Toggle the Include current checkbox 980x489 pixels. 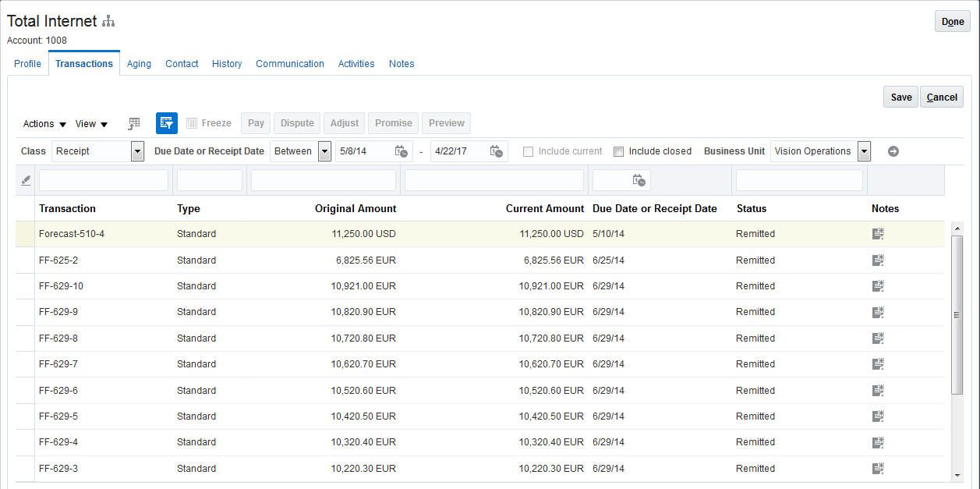click(x=528, y=151)
